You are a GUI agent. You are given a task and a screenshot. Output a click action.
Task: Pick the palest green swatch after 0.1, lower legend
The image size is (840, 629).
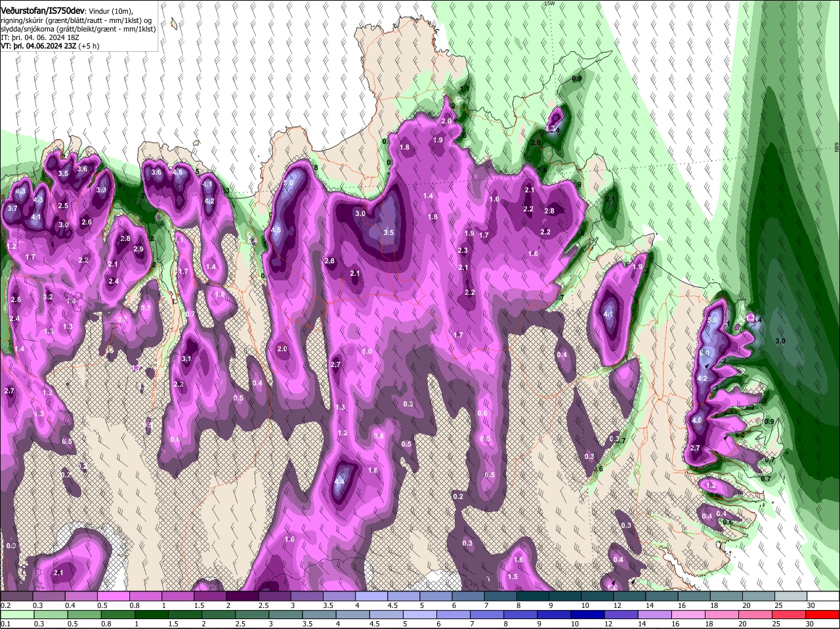pos(17,615)
